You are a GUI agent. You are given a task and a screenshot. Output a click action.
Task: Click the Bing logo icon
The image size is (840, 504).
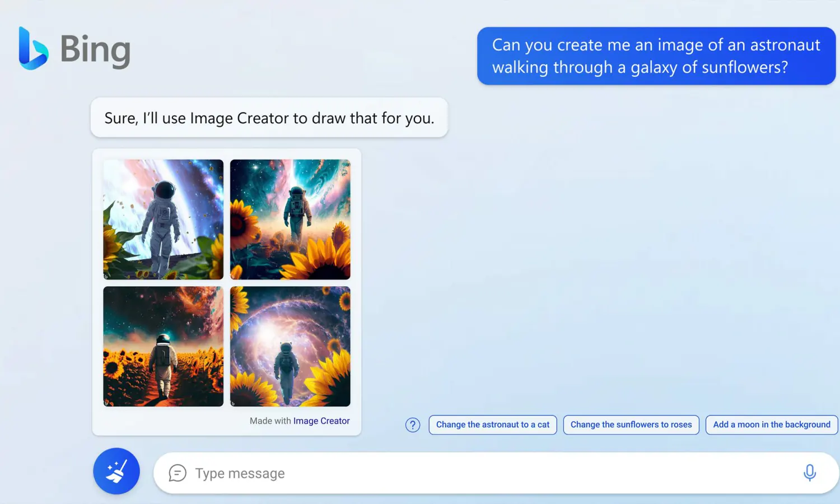point(33,48)
